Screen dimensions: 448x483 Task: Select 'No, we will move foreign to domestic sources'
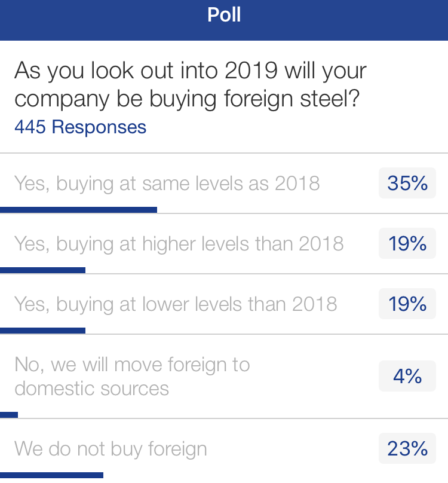point(132,376)
